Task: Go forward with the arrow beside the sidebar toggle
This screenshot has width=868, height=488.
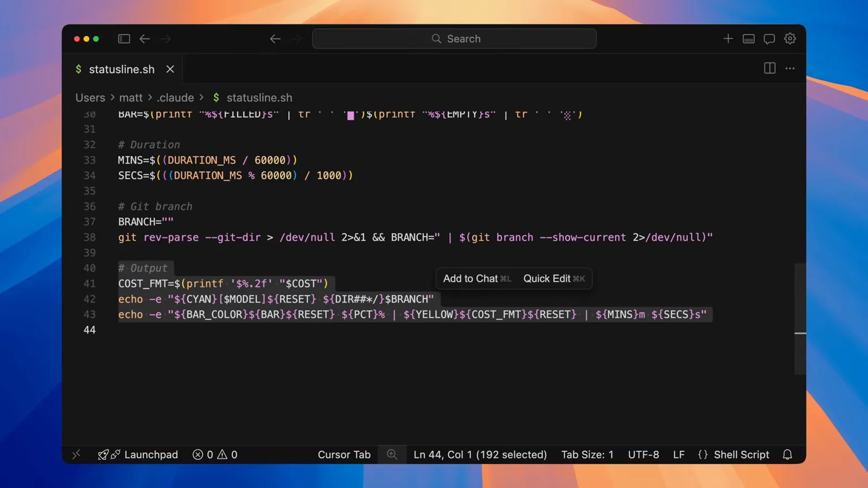Action: click(x=165, y=38)
